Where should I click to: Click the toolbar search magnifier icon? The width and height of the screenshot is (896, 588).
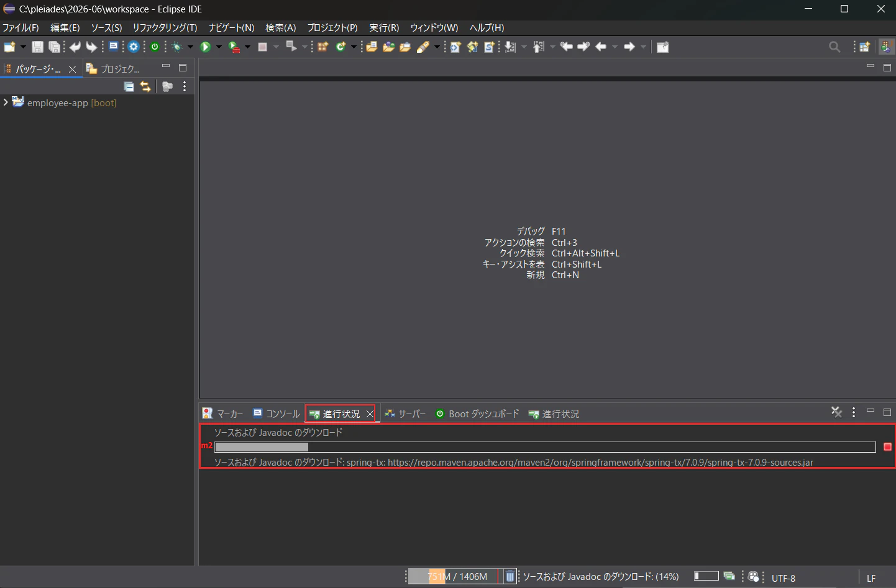[834, 47]
